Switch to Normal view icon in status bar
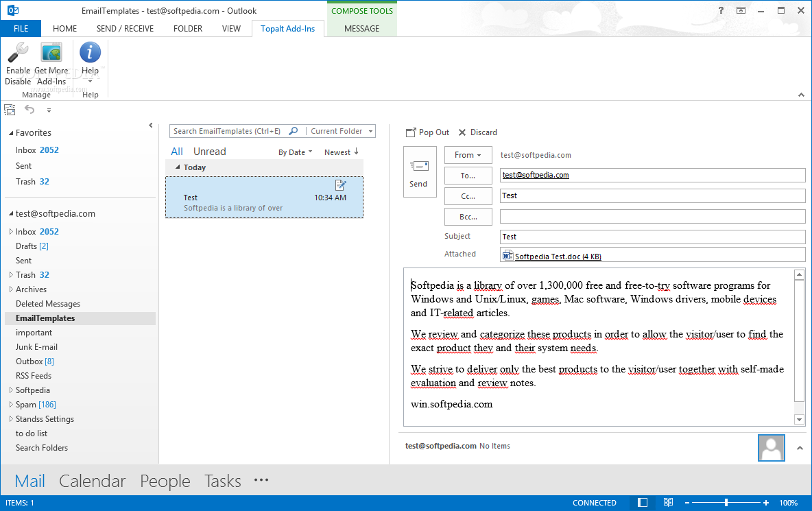This screenshot has width=812, height=511. pos(643,502)
